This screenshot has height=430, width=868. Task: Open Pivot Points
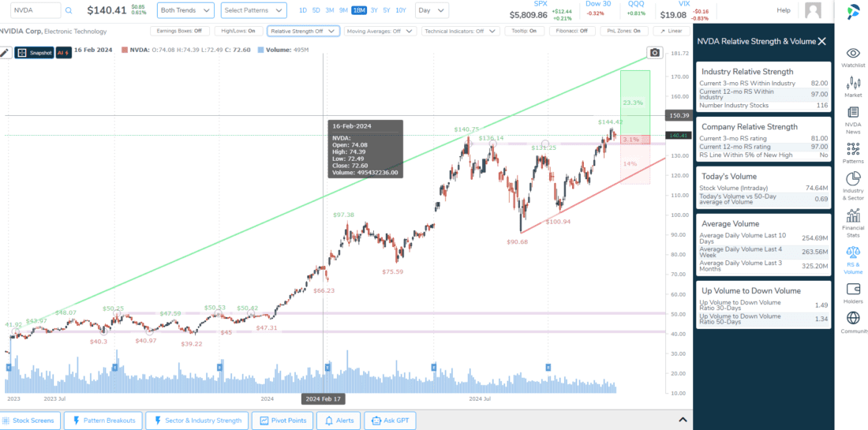coord(282,421)
